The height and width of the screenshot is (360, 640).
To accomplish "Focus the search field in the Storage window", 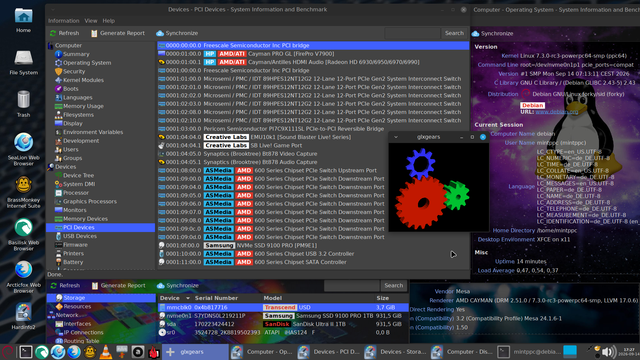I will pyautogui.click(x=351, y=286).
